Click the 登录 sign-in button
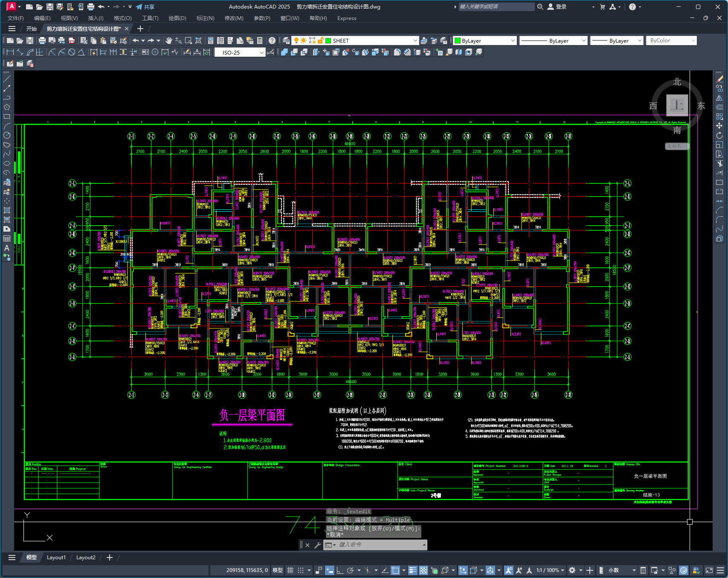The width and height of the screenshot is (728, 578). 557,7
